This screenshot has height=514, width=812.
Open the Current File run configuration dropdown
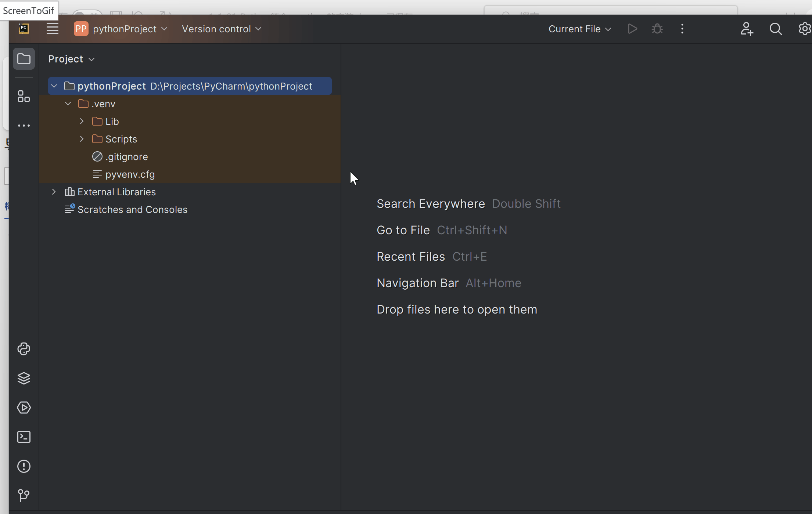tap(579, 29)
